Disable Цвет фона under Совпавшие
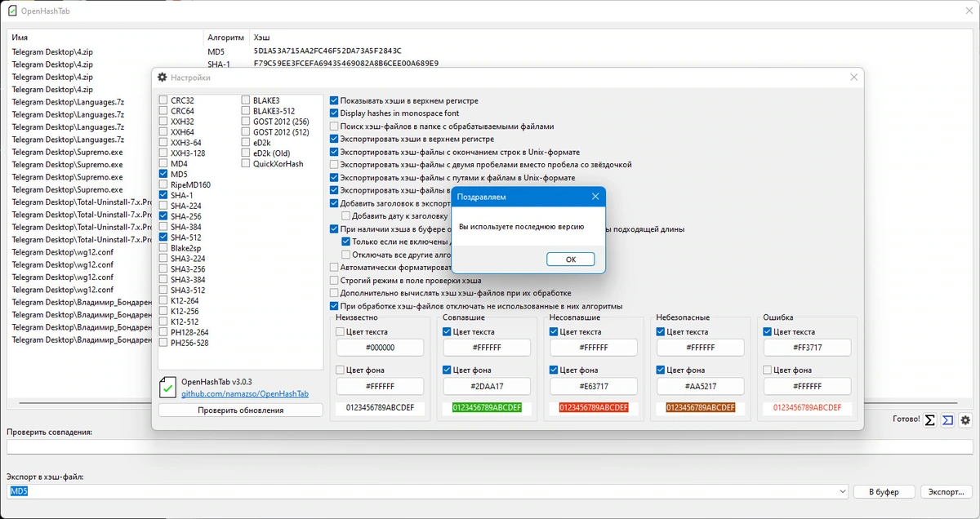The image size is (980, 519). click(x=447, y=370)
